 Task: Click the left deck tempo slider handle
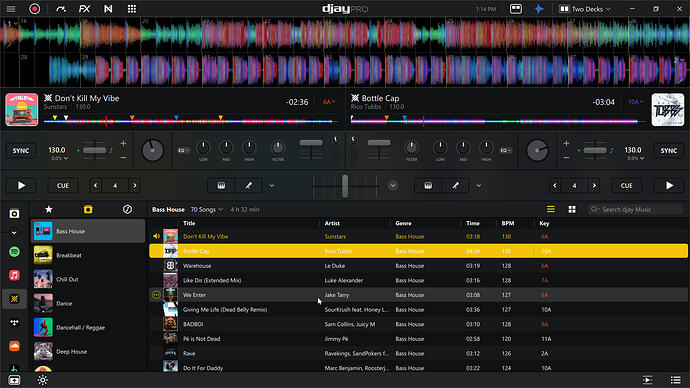[x=94, y=150]
